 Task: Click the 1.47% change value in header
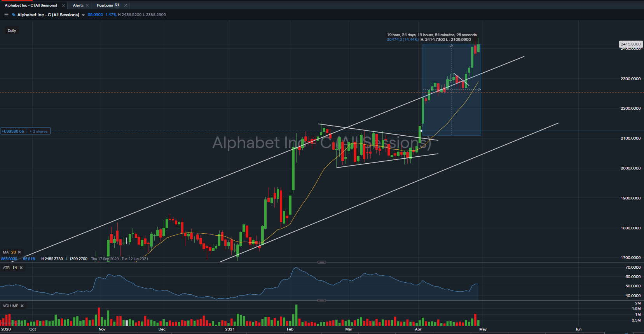point(111,15)
